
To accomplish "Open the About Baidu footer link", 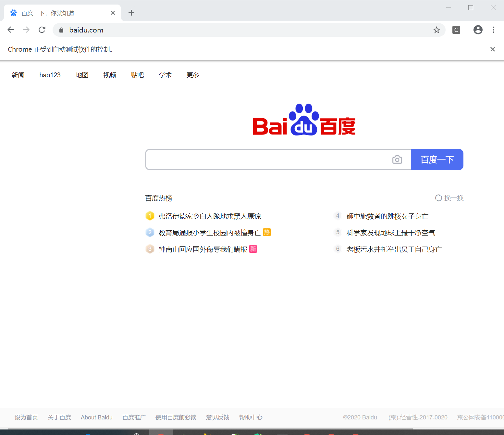I will [x=97, y=417].
